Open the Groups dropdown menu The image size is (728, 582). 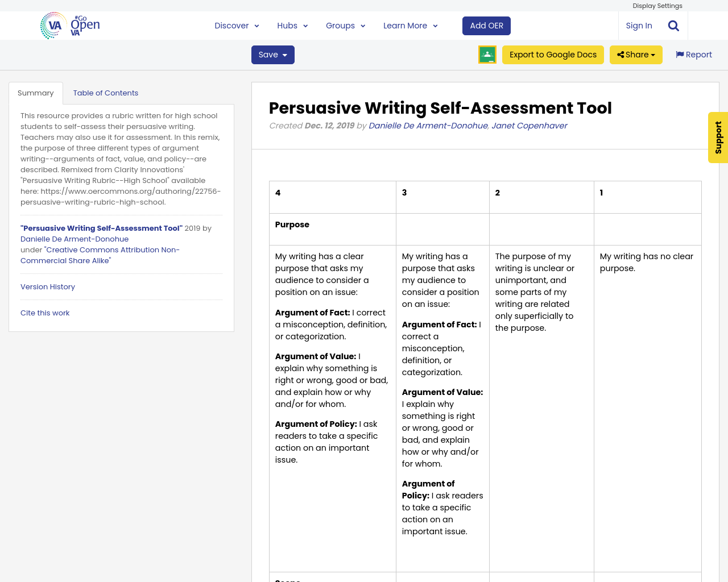point(345,26)
